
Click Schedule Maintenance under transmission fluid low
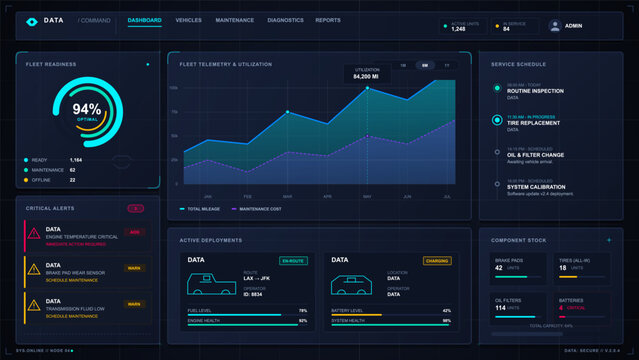[x=72, y=316]
